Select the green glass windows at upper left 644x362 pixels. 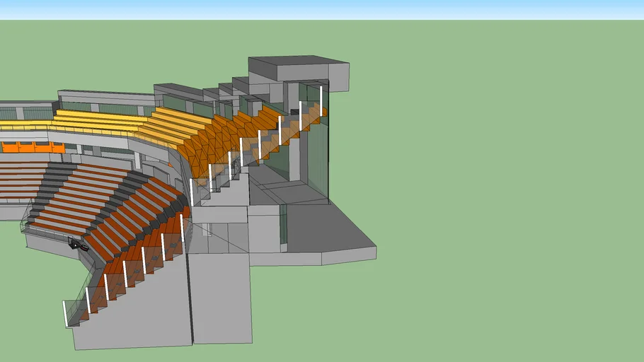8,113
